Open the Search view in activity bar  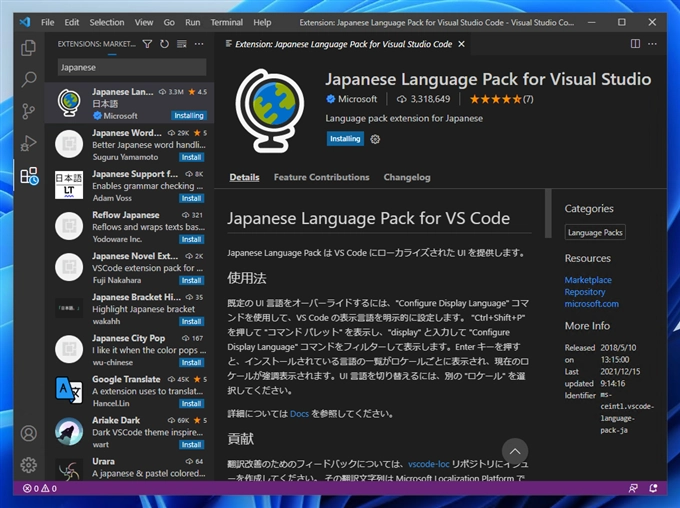pyautogui.click(x=28, y=80)
